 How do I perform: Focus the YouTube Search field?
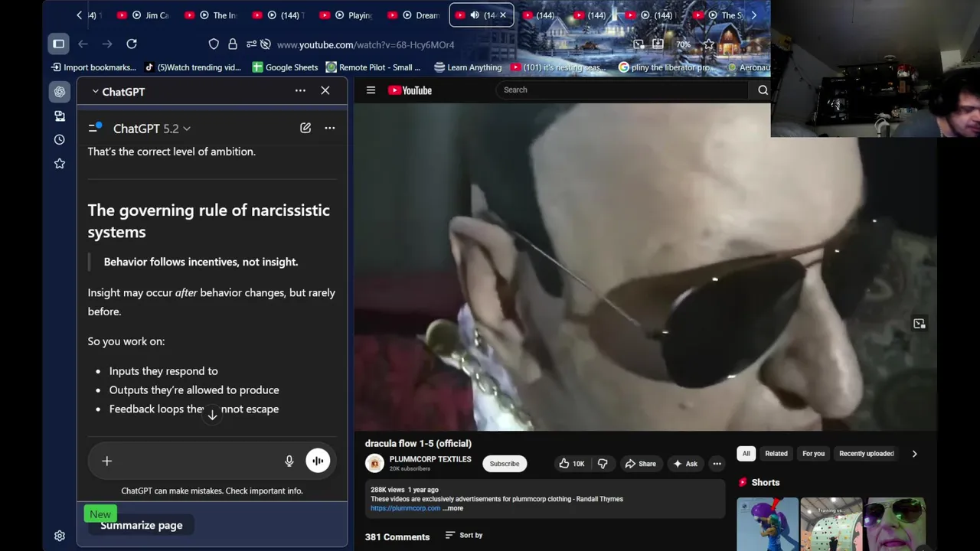click(x=622, y=90)
